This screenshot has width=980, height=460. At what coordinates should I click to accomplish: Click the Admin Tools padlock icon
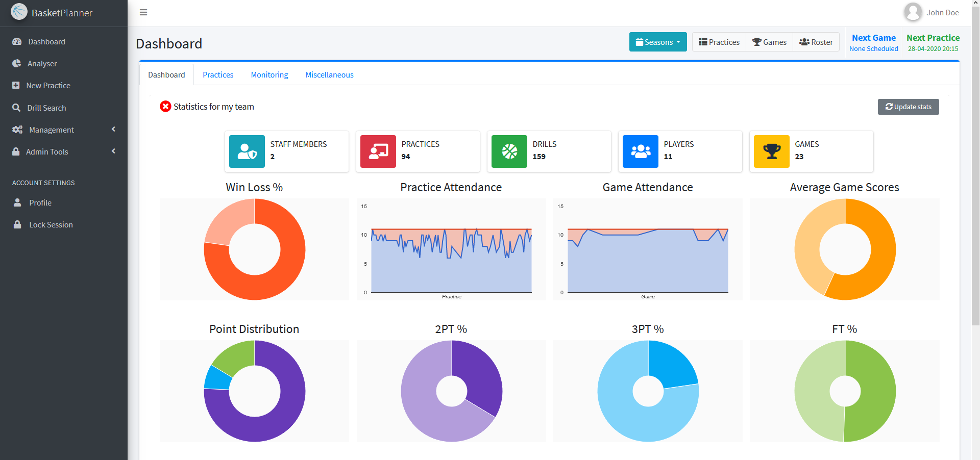click(16, 152)
